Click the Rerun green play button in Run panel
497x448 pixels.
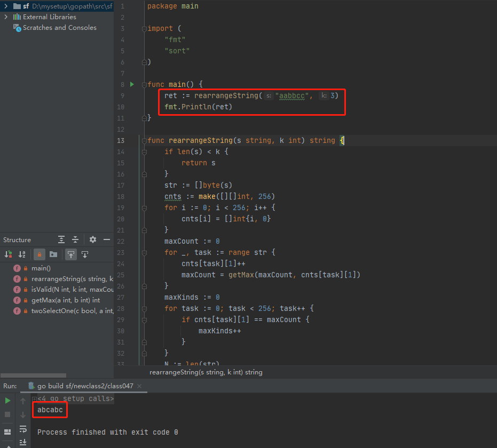click(x=7, y=401)
